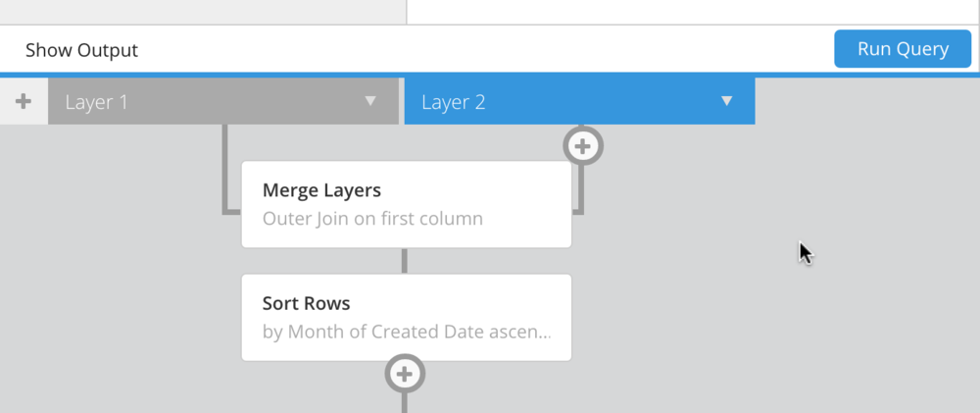
Task: Click the 'Sort Rows' title text
Action: point(306,303)
